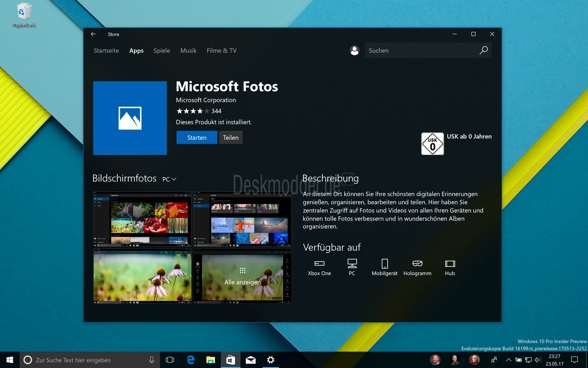Click the Starten button
This screenshot has height=368, width=588.
point(197,138)
